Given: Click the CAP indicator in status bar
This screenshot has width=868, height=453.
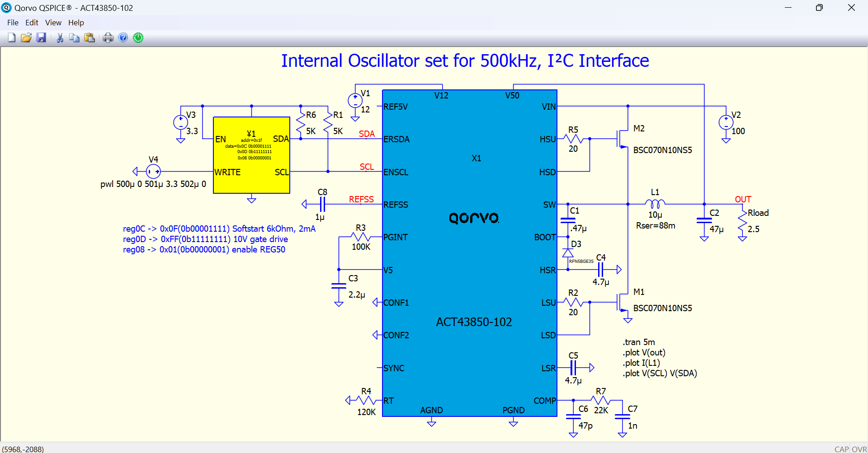Looking at the screenshot, I should pyautogui.click(x=842, y=449).
